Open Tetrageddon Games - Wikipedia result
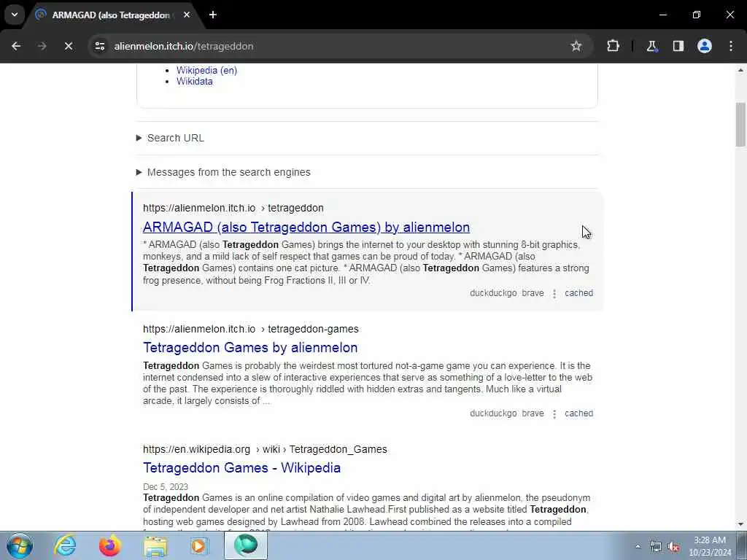 (x=241, y=468)
